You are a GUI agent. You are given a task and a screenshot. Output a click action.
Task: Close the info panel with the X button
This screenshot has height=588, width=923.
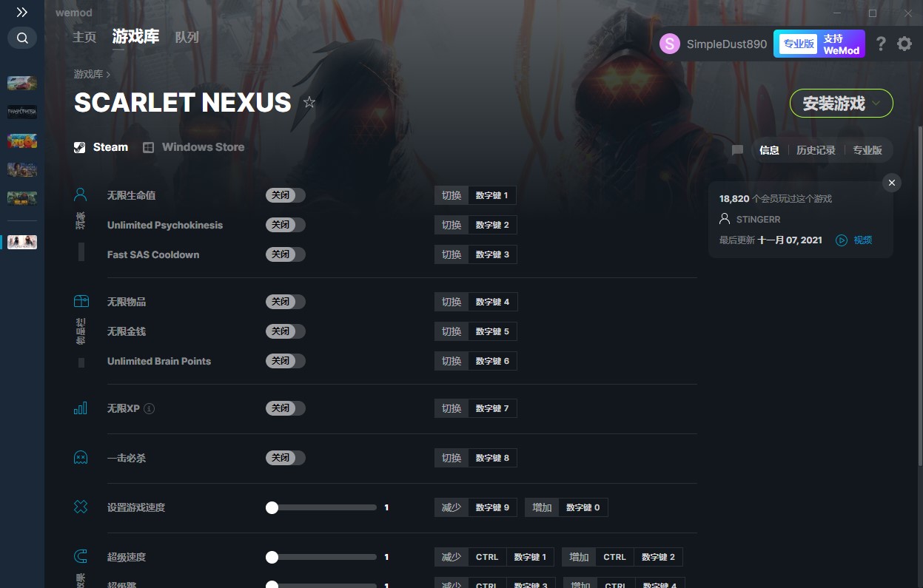892,183
